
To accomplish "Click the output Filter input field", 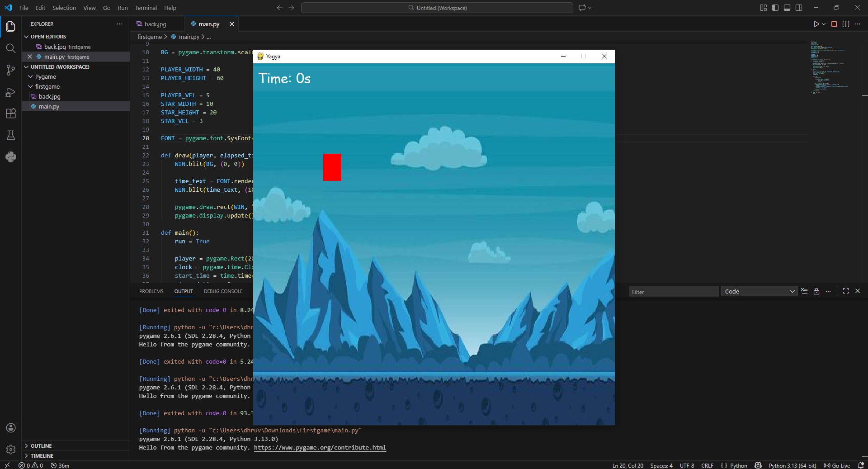I will pos(673,292).
